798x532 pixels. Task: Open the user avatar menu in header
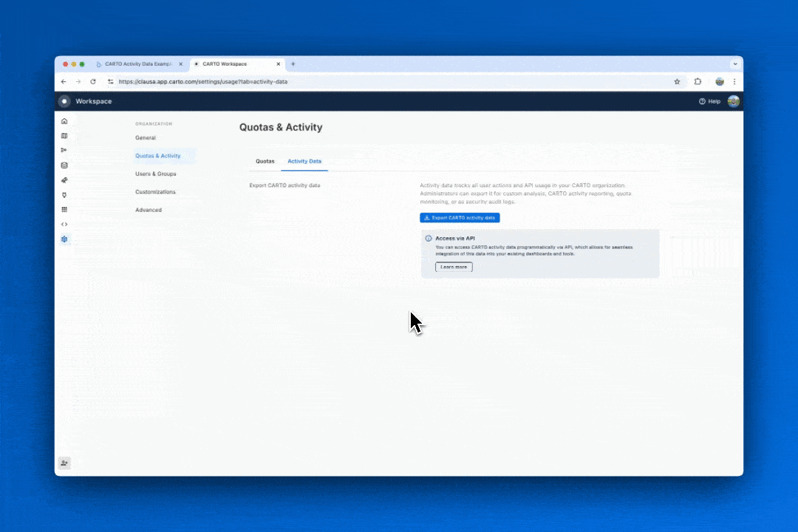coord(733,101)
